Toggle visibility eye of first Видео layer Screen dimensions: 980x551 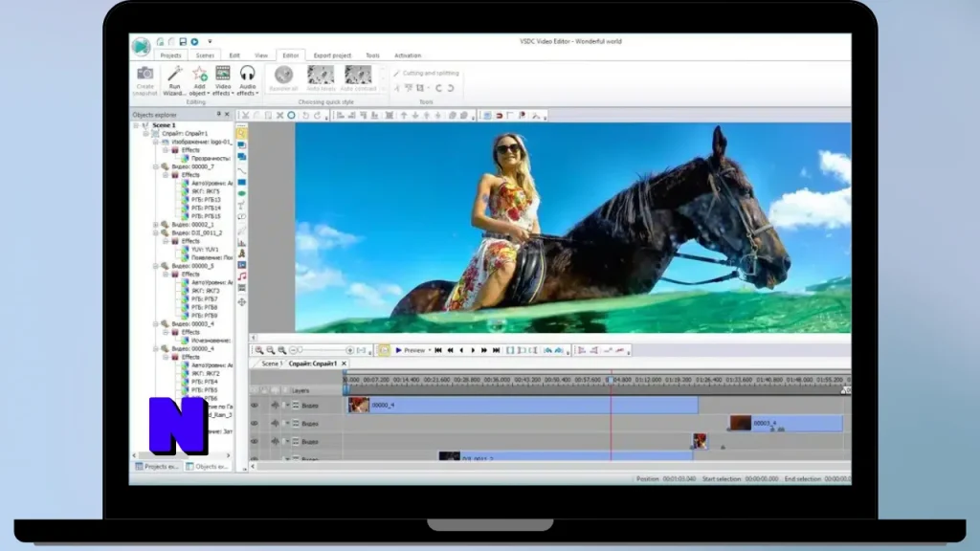(x=255, y=406)
